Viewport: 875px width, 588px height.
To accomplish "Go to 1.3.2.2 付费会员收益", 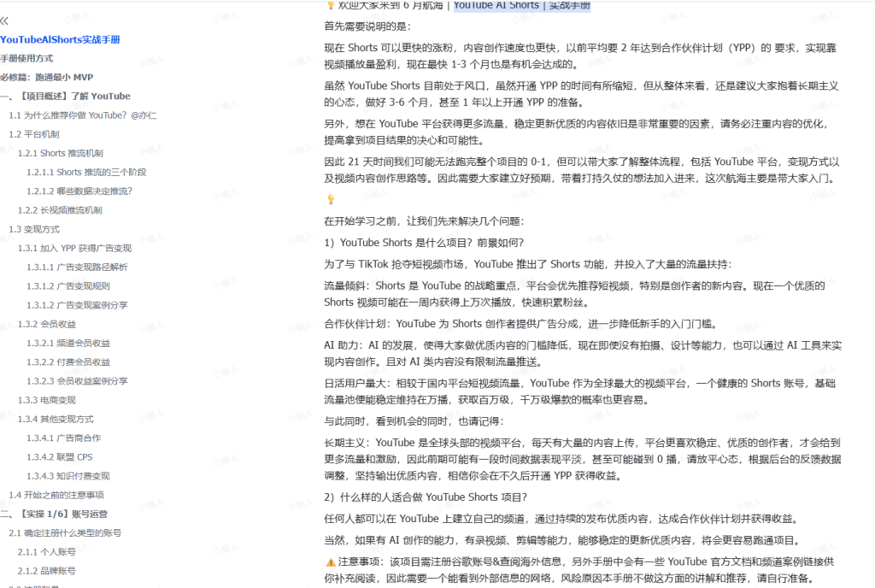I will pos(68,362).
